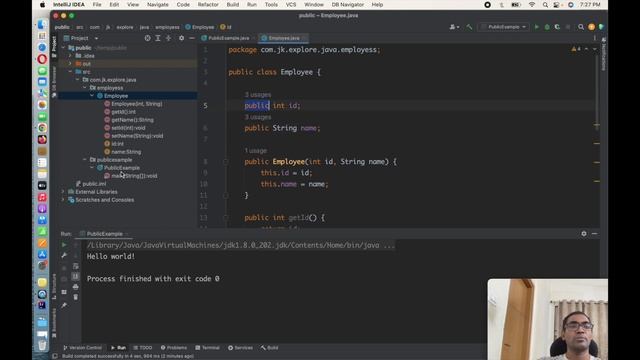Open the Version Control tool window

click(82, 348)
